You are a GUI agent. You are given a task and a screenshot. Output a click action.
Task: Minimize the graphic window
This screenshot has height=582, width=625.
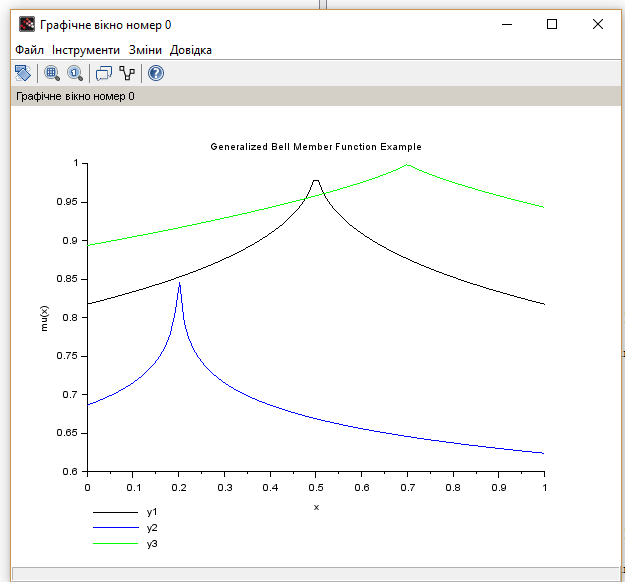507,24
